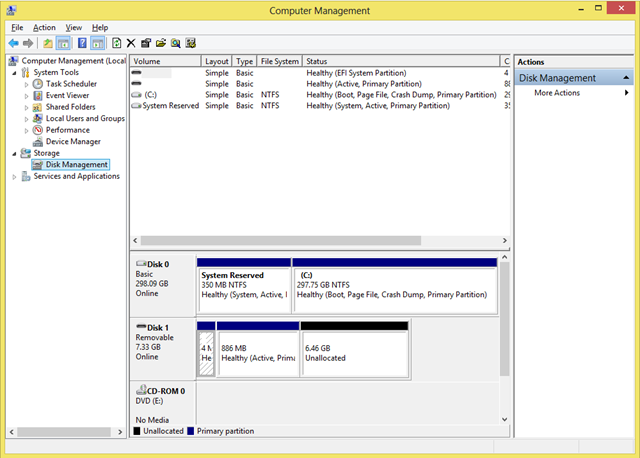The height and width of the screenshot is (458, 640).
Task: Click the Show/Hide Console Tree icon
Action: tap(63, 43)
